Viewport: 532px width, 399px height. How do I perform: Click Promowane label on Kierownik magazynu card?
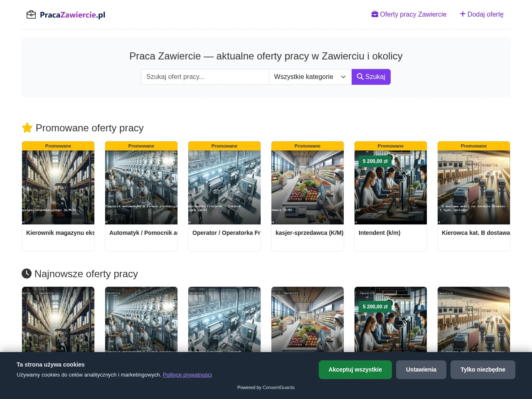pos(58,146)
